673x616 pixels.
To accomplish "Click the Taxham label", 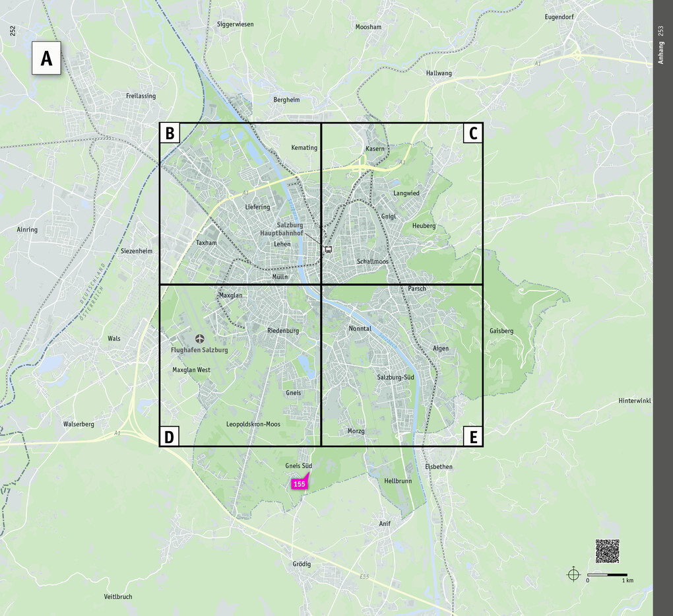I will point(206,243).
